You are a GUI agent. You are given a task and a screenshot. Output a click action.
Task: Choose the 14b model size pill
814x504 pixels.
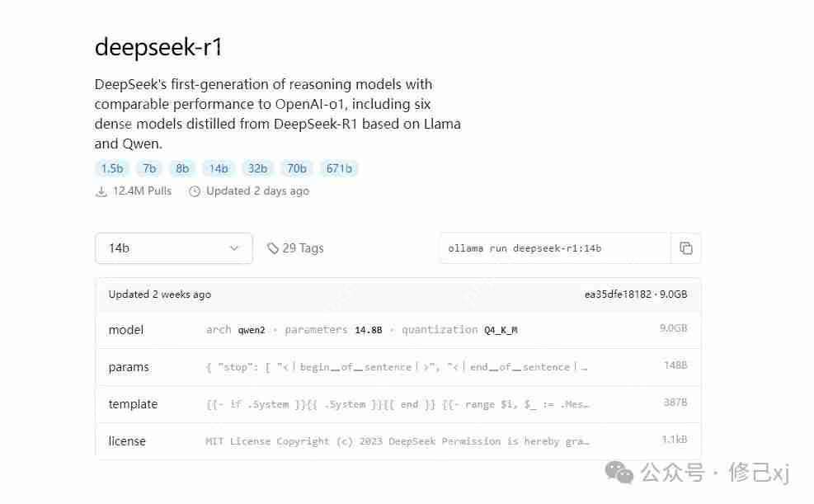219,169
